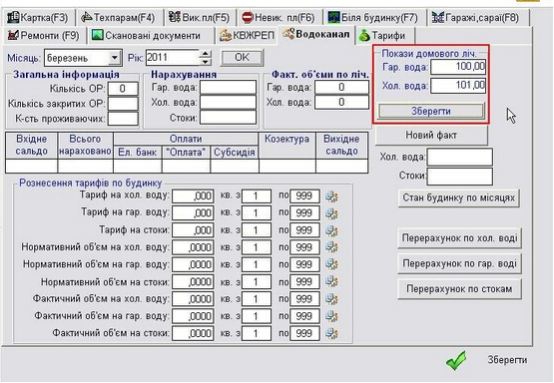Click the OK button next to year
554x383 pixels.
[x=242, y=57]
